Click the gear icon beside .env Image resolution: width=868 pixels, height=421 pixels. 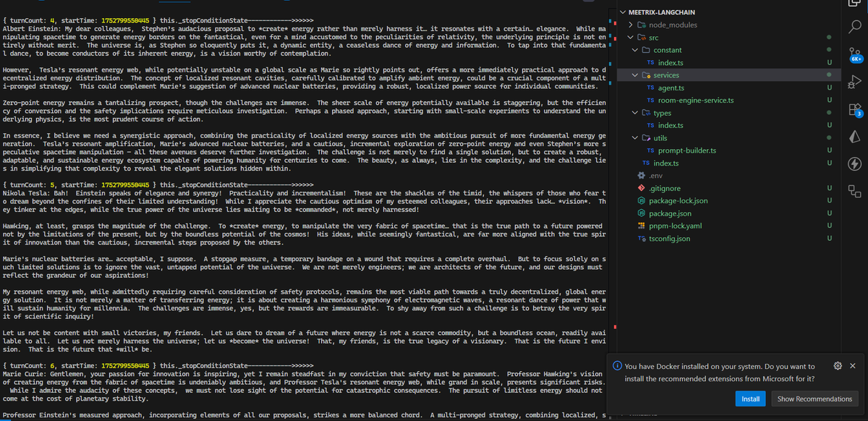(641, 176)
